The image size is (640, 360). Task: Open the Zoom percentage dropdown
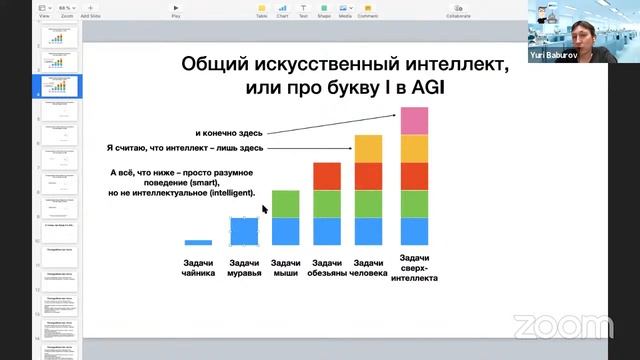point(67,11)
